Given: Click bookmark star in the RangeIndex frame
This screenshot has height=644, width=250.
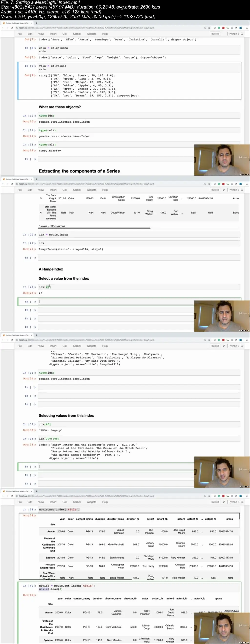Looking at the screenshot, I should tap(209, 184).
